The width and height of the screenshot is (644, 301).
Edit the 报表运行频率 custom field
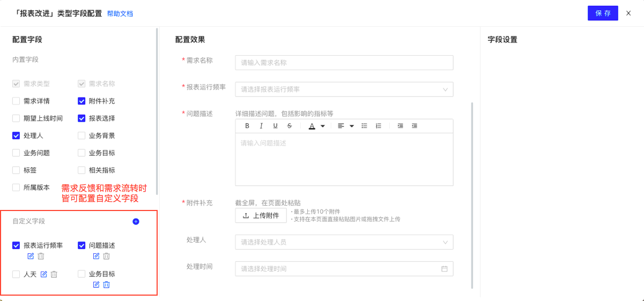31,256
